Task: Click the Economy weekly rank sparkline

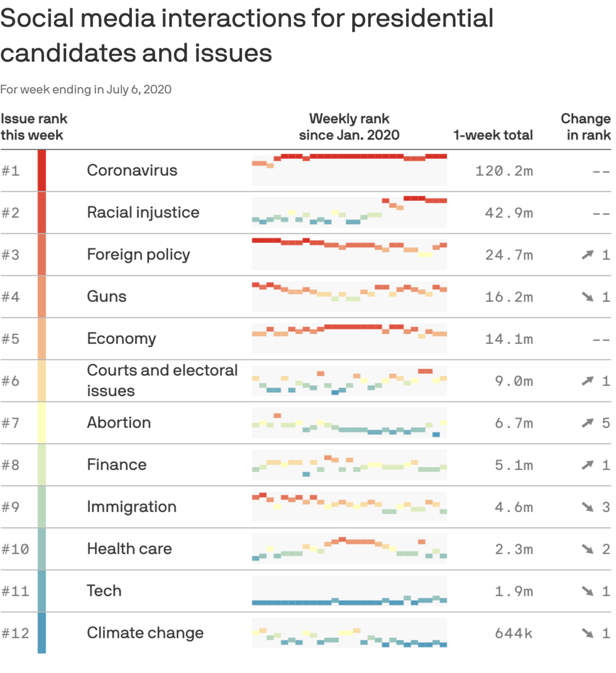Action: pyautogui.click(x=349, y=338)
